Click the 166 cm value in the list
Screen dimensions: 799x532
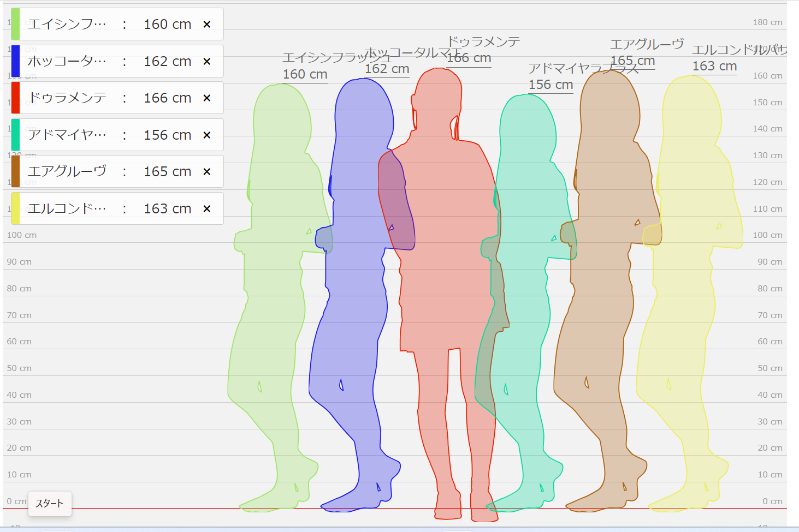pyautogui.click(x=168, y=98)
